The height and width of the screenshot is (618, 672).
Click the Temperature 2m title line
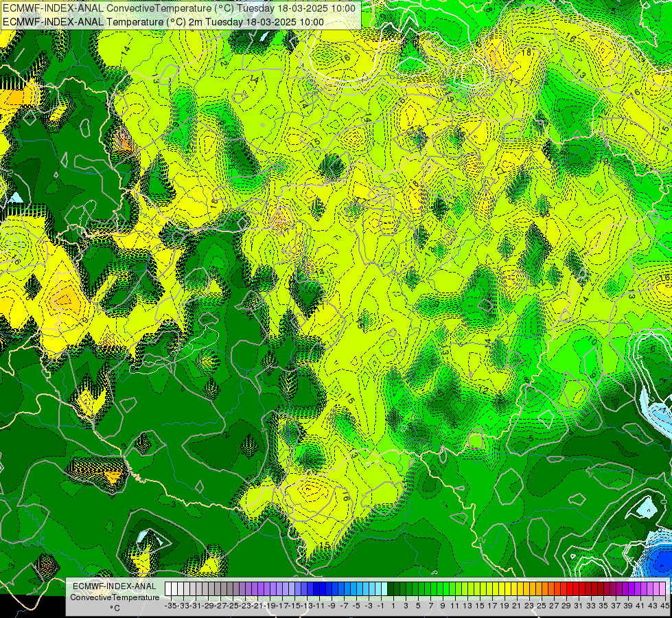click(163, 22)
